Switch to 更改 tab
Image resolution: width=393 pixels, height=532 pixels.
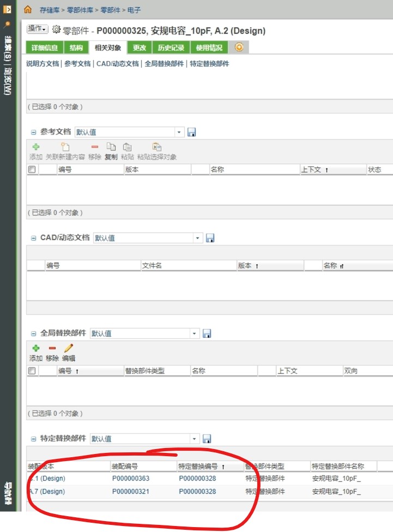click(x=140, y=47)
